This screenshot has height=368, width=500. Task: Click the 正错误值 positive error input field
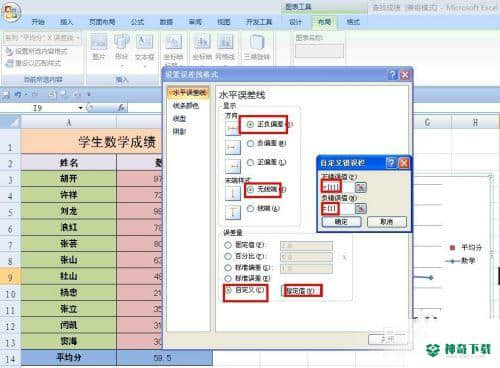pos(337,188)
